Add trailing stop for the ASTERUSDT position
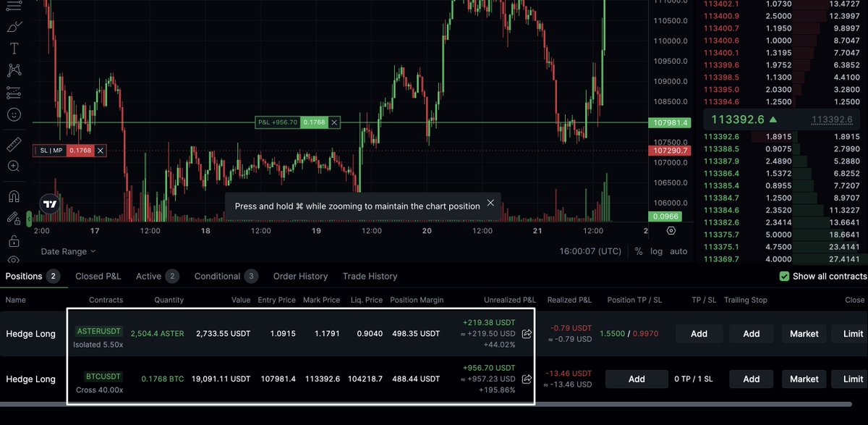The height and width of the screenshot is (425, 868). point(752,334)
